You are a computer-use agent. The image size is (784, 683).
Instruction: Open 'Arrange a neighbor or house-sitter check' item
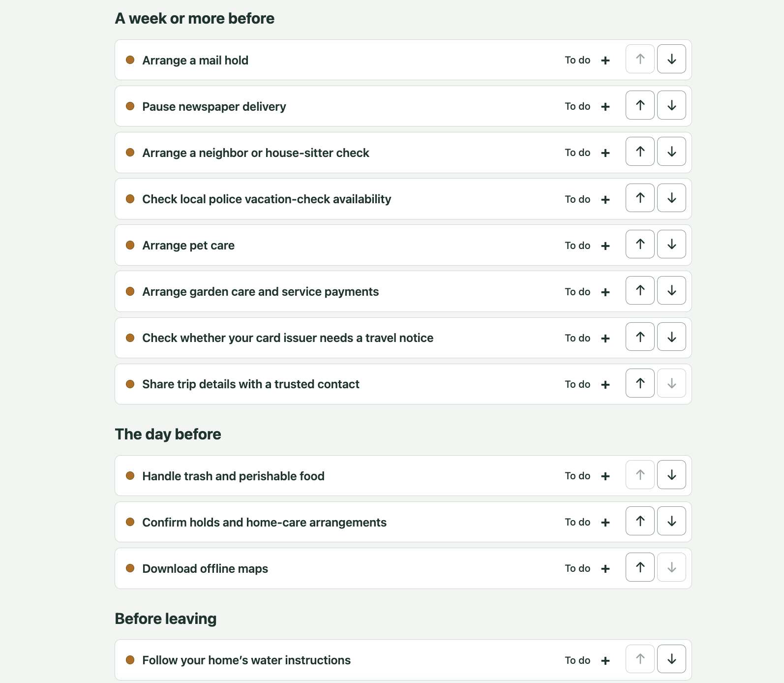256,153
